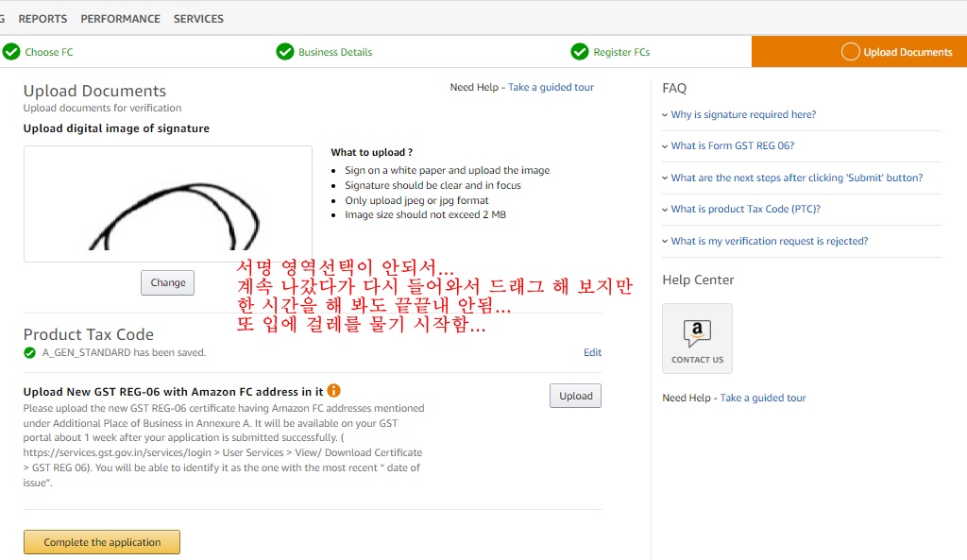Open the SERVICES menu

(x=198, y=19)
